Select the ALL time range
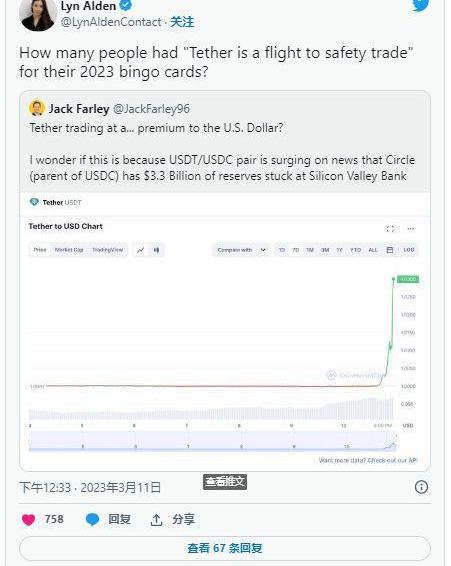 click(373, 250)
